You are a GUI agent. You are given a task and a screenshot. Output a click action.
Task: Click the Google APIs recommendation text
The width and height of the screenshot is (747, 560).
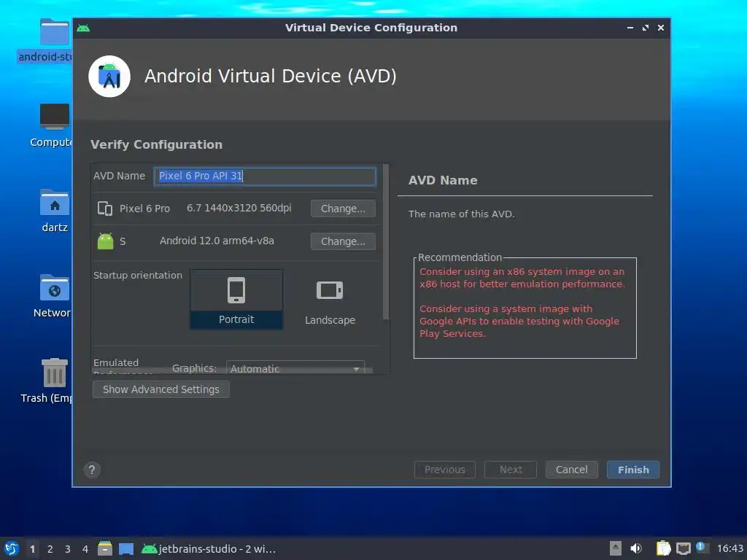click(x=519, y=321)
